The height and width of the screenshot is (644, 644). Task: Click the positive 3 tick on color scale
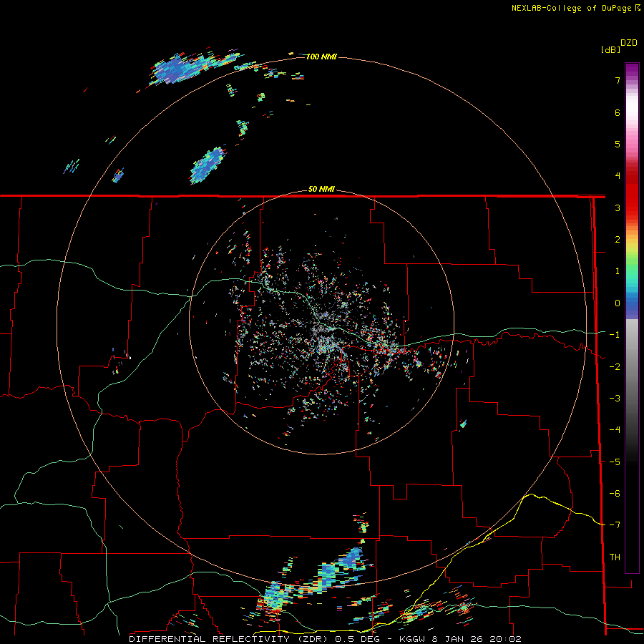pyautogui.click(x=618, y=208)
